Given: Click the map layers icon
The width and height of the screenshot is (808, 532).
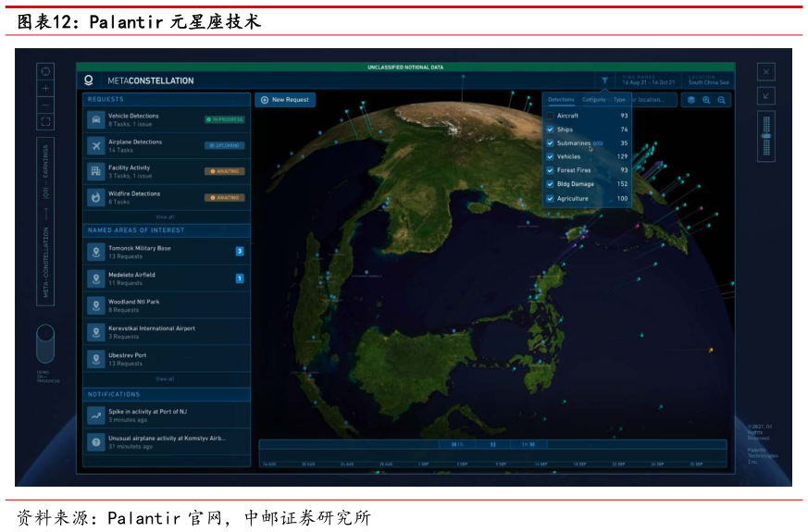Looking at the screenshot, I should tap(690, 100).
